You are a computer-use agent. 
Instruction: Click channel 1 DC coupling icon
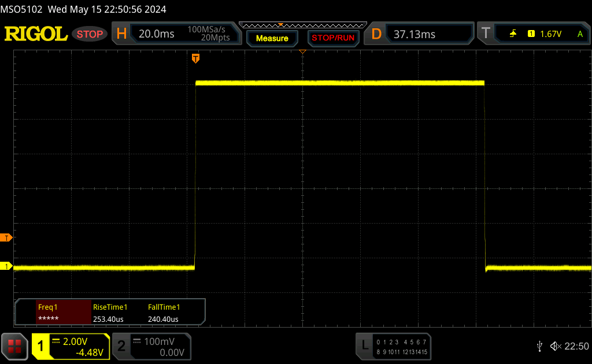click(x=56, y=341)
